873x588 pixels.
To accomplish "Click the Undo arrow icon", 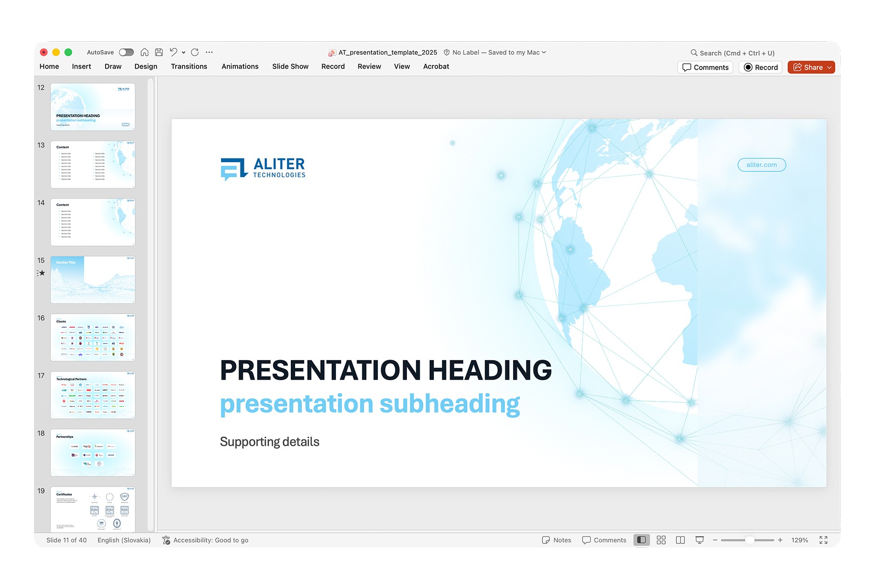I will [x=174, y=52].
